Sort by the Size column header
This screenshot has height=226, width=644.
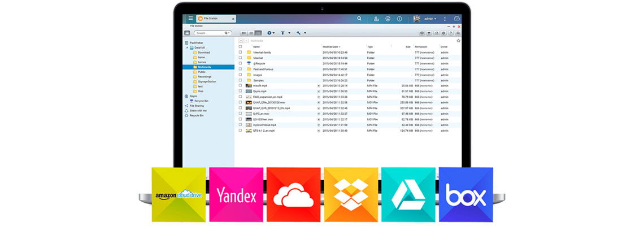[x=408, y=47]
